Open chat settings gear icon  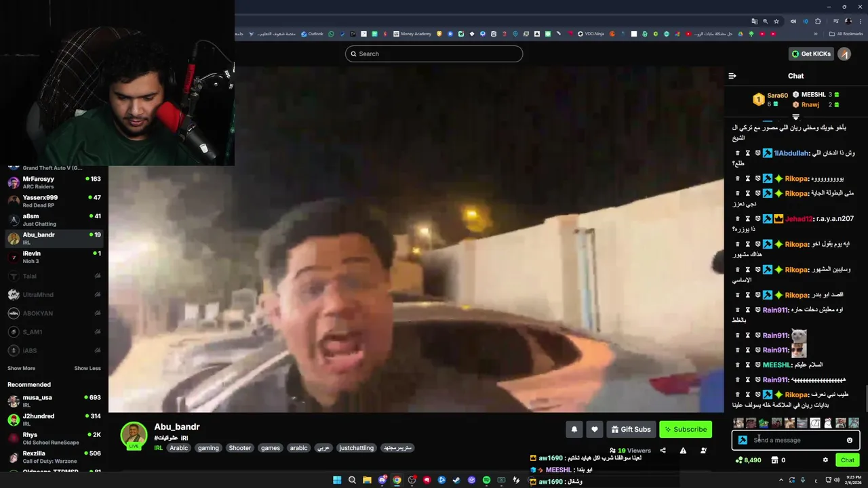click(825, 460)
